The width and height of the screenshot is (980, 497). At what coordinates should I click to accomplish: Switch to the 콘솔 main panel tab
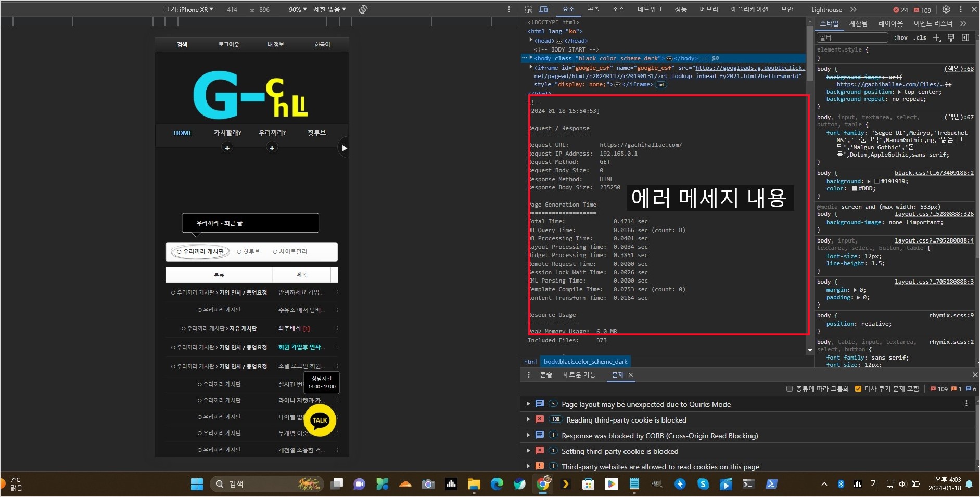point(593,9)
